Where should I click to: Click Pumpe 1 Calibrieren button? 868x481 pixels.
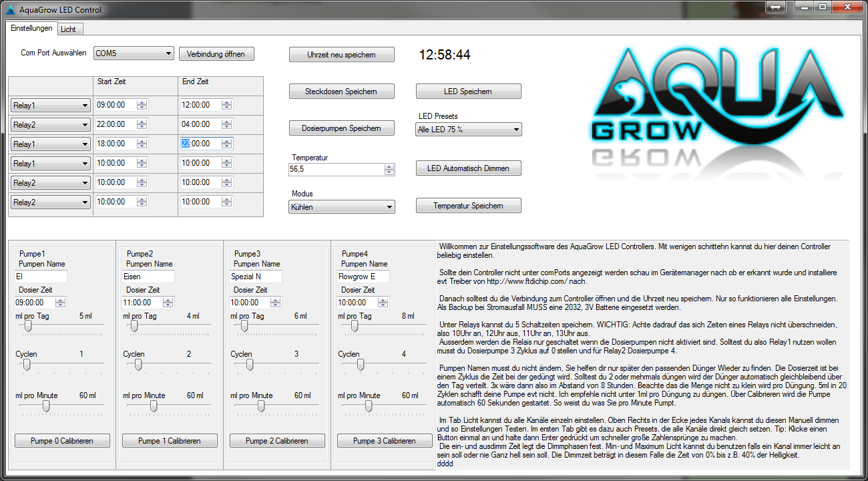click(x=170, y=441)
